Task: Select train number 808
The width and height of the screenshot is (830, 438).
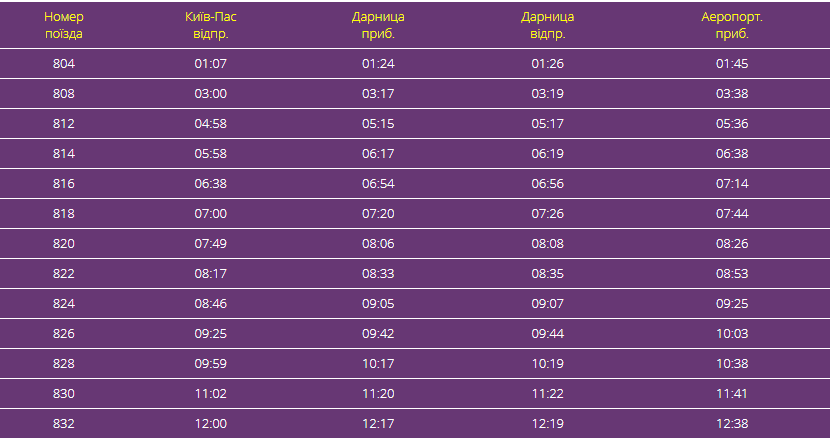Action: (64, 94)
